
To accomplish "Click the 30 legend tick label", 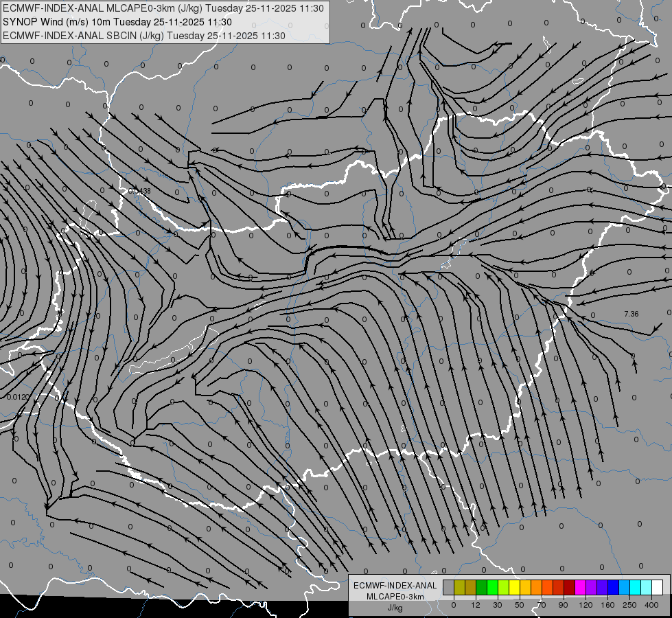I will click(498, 605).
